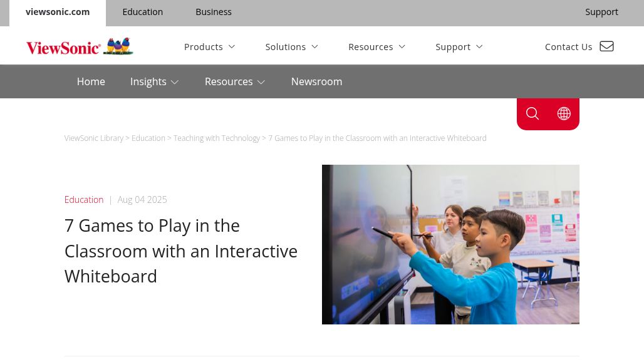Open the Support dropdown in main navigation

[459, 47]
